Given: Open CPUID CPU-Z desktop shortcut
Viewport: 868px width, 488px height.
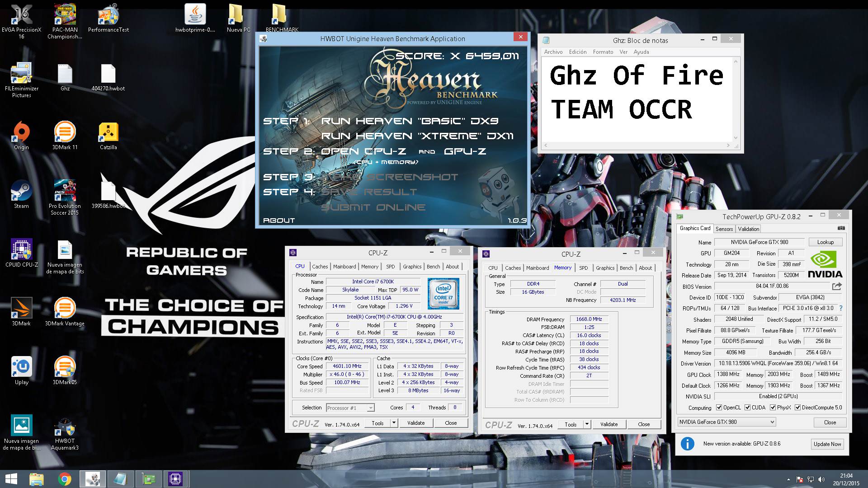Looking at the screenshot, I should pyautogui.click(x=21, y=253).
